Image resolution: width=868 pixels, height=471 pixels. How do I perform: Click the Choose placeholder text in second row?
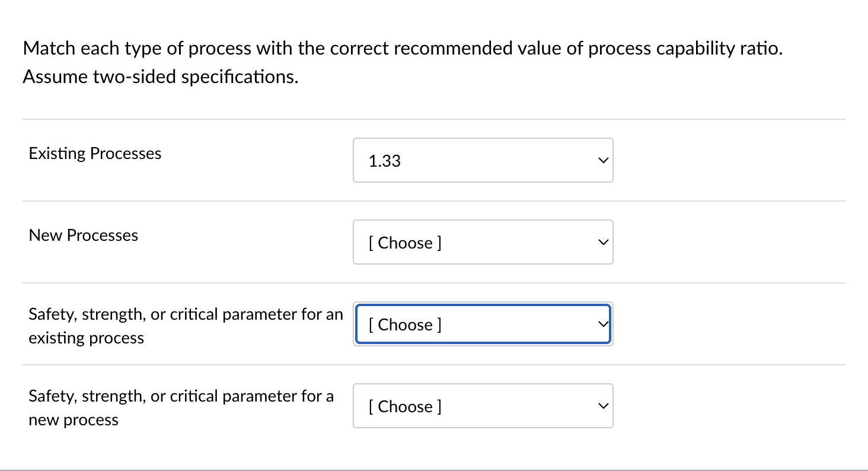pos(405,243)
